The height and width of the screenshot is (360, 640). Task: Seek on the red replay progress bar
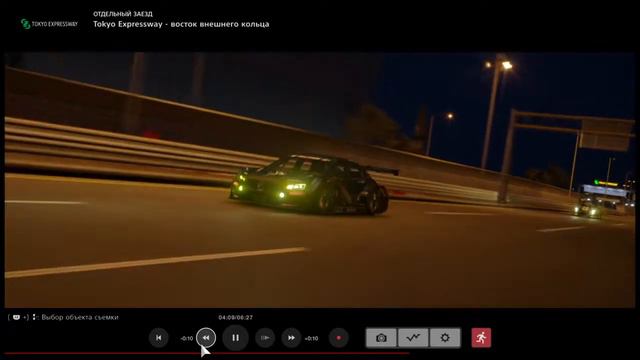point(207,353)
